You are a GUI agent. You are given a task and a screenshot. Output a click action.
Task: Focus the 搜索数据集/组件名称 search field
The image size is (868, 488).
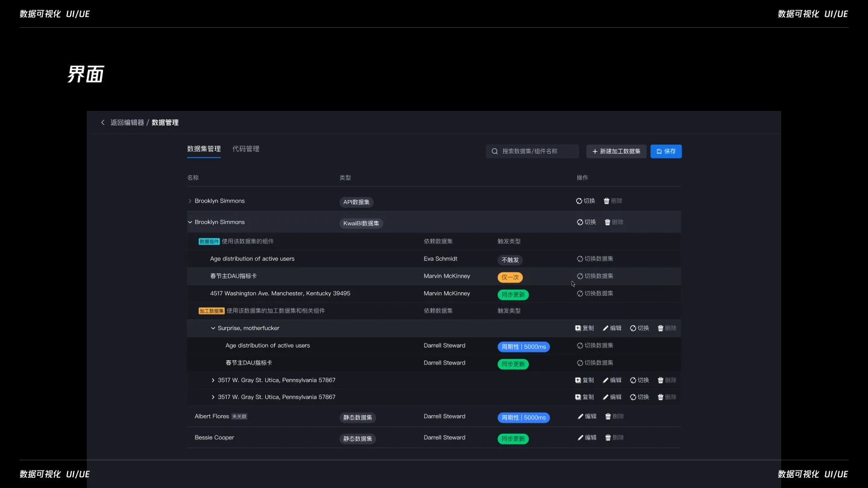pyautogui.click(x=532, y=151)
